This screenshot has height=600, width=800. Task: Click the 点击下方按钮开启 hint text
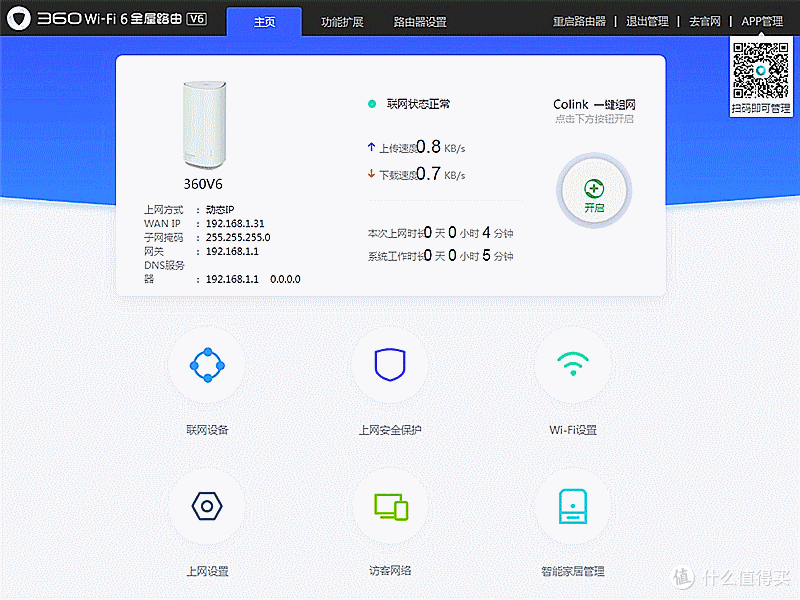click(594, 119)
